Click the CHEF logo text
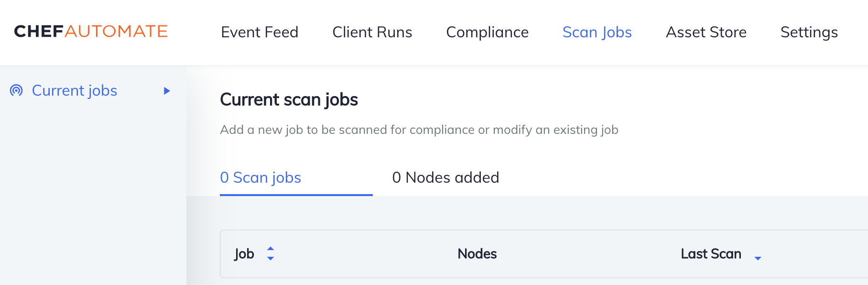Viewport: 868px width, 285px height. [x=38, y=32]
